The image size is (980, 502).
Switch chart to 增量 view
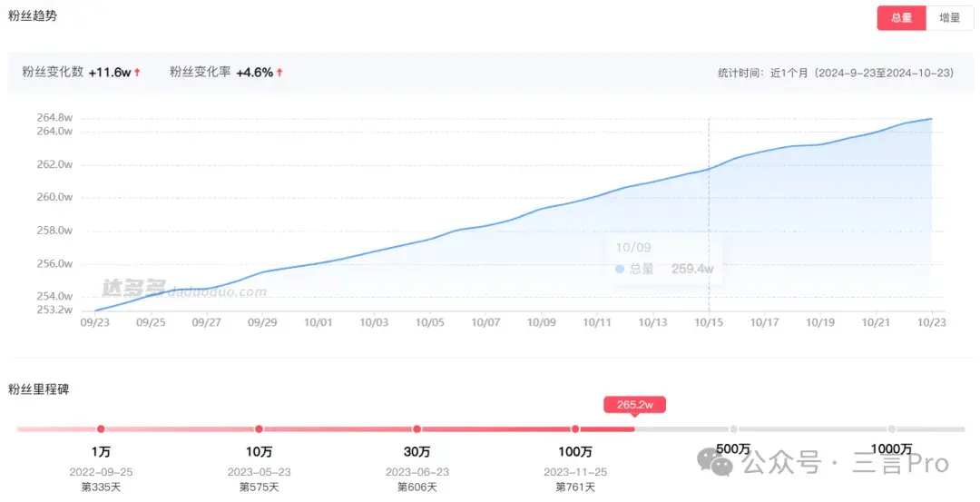click(x=949, y=18)
